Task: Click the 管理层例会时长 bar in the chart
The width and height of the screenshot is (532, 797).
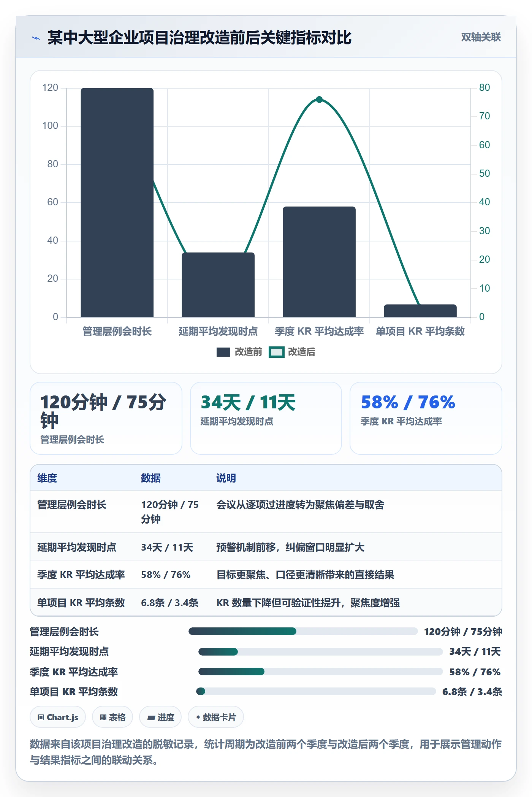Action: click(117, 203)
